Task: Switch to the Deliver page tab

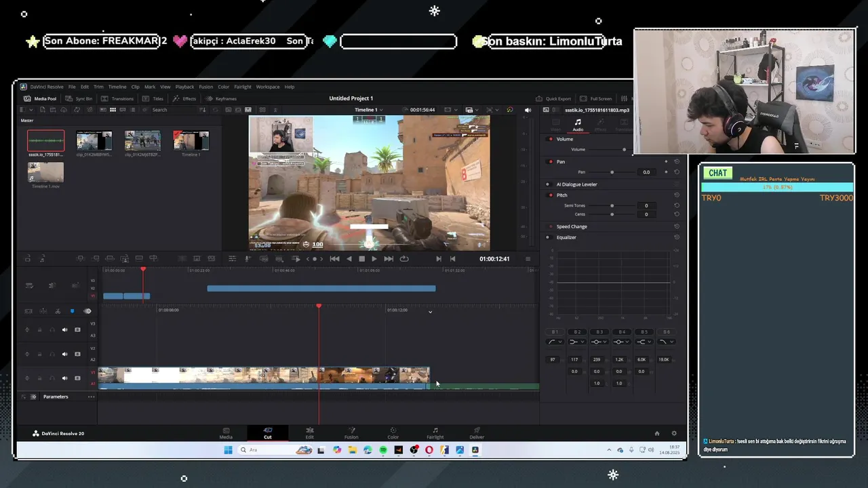Action: [x=477, y=433]
